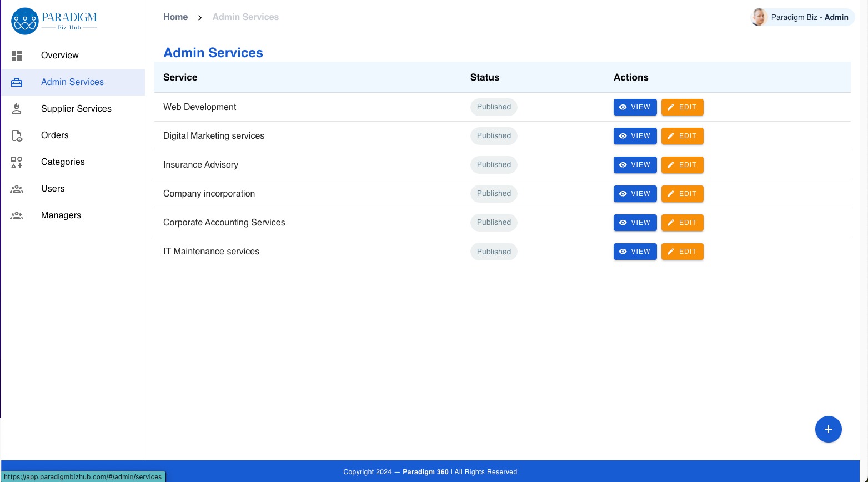Edit the Company incorporation service
868x482 pixels.
point(682,194)
